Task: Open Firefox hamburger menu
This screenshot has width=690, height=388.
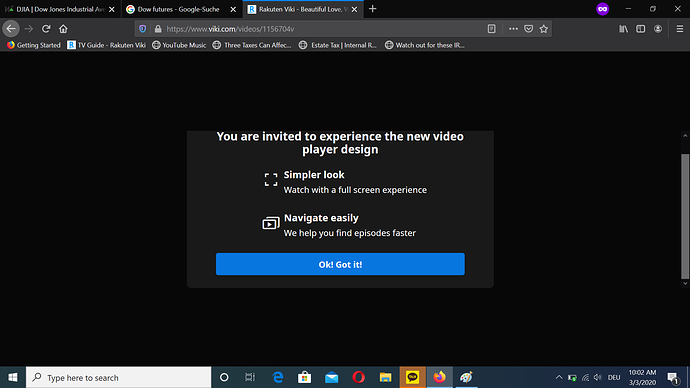Action: pyautogui.click(x=679, y=29)
